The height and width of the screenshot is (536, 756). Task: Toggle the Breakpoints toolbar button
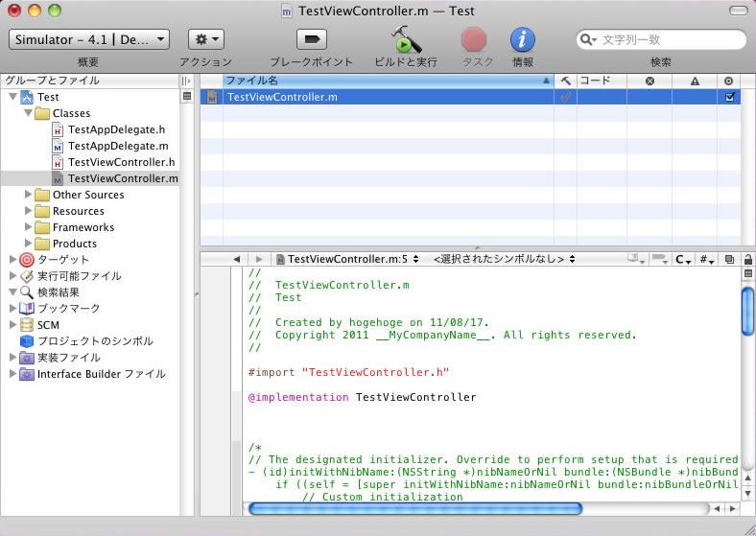pos(312,39)
